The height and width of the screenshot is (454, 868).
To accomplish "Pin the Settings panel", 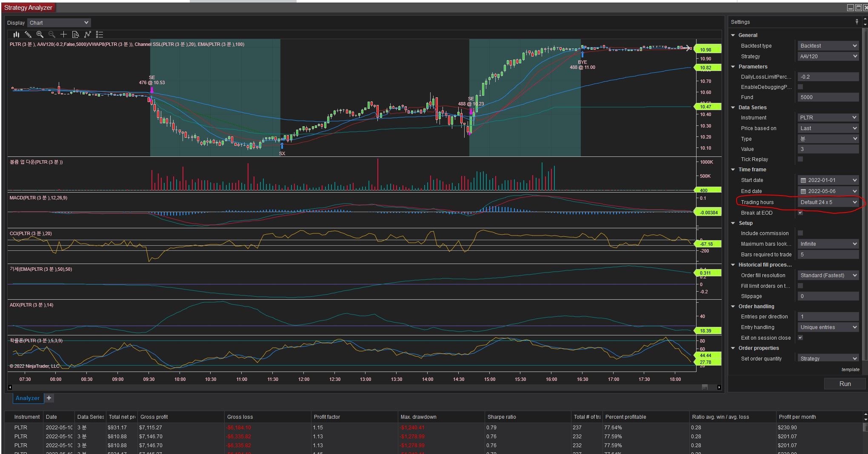I will (857, 22).
